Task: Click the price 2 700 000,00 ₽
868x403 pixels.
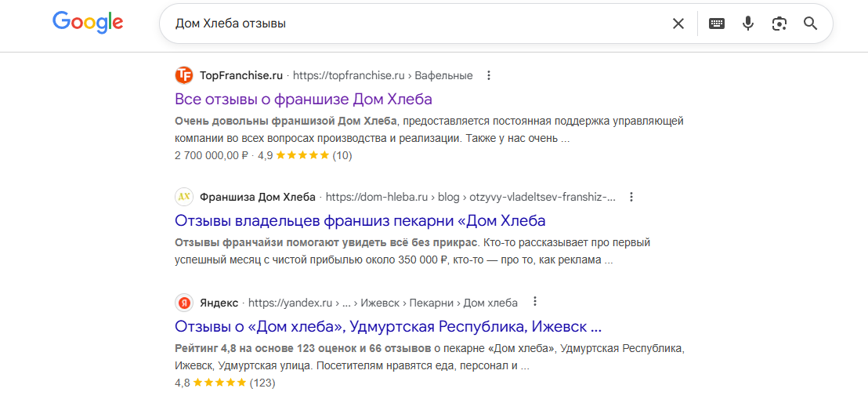Action: [212, 155]
